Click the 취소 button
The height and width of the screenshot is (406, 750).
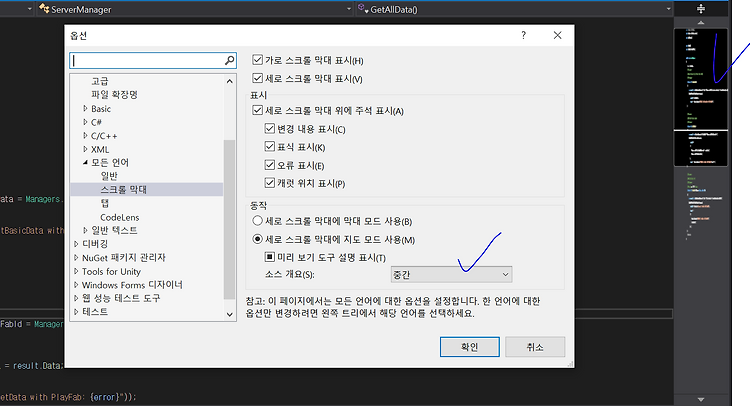[x=535, y=347]
